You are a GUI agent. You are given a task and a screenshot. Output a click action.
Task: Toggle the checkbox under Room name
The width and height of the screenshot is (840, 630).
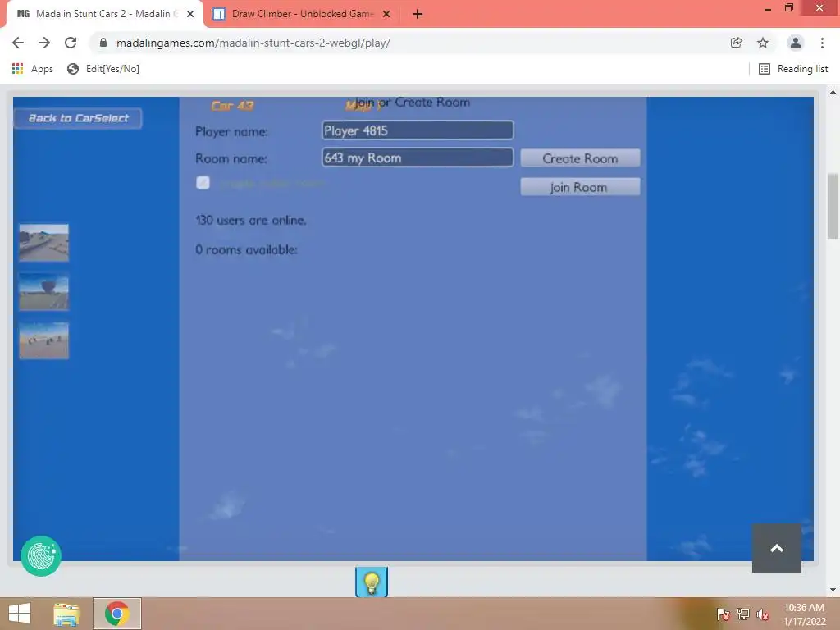(203, 183)
